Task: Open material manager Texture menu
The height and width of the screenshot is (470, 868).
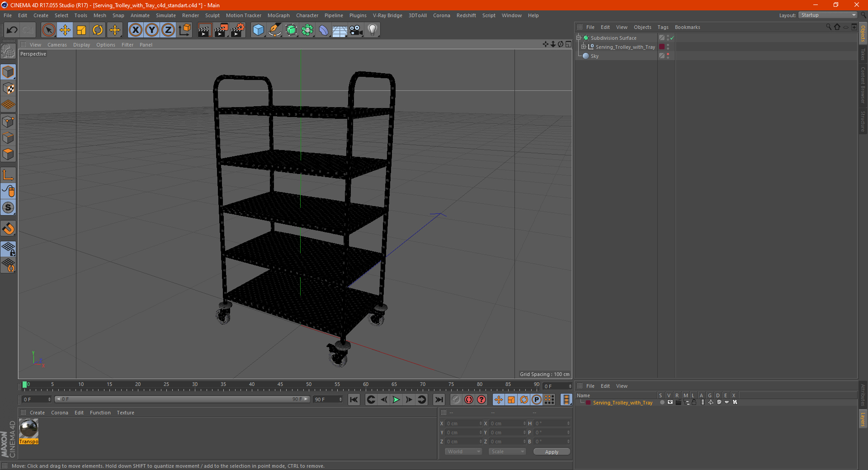Action: 125,413
